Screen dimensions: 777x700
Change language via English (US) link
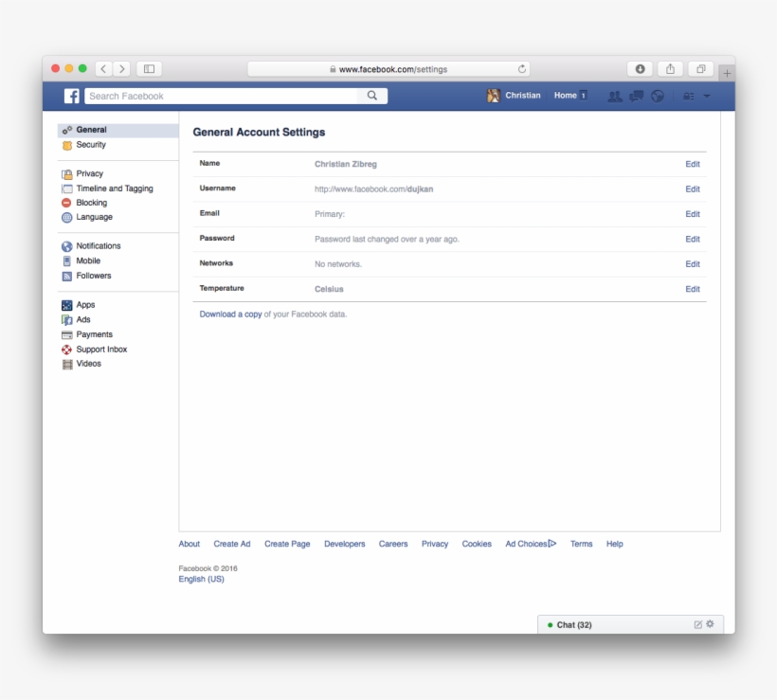click(x=201, y=579)
